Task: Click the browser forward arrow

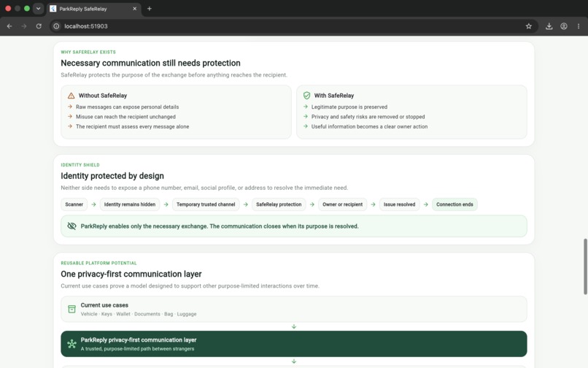Action: pos(24,26)
